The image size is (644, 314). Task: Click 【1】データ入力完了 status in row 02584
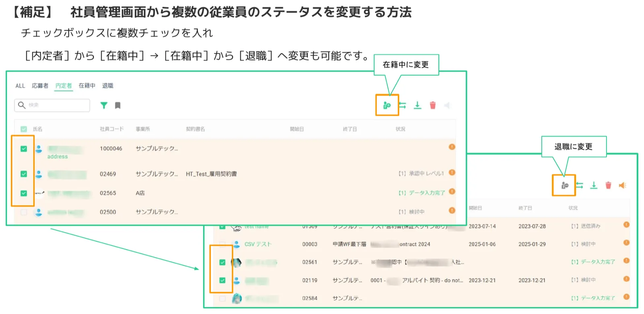coord(593,298)
